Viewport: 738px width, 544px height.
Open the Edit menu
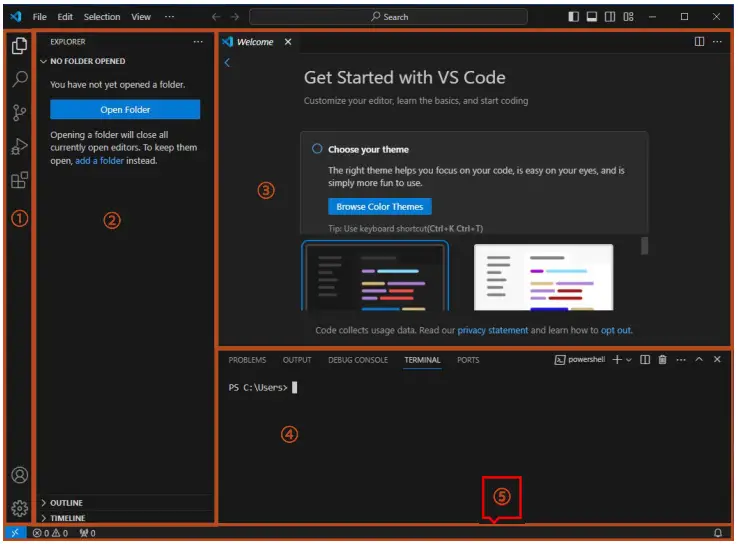pyautogui.click(x=65, y=17)
